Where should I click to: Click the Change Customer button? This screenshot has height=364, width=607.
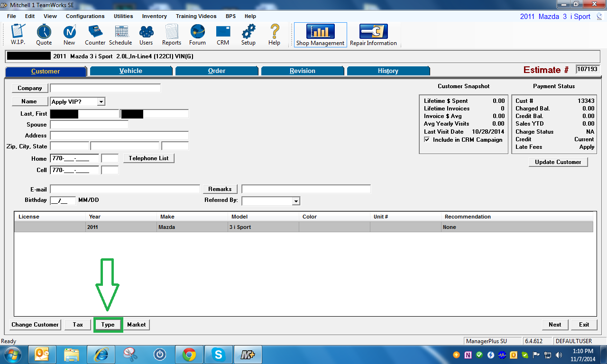point(36,325)
